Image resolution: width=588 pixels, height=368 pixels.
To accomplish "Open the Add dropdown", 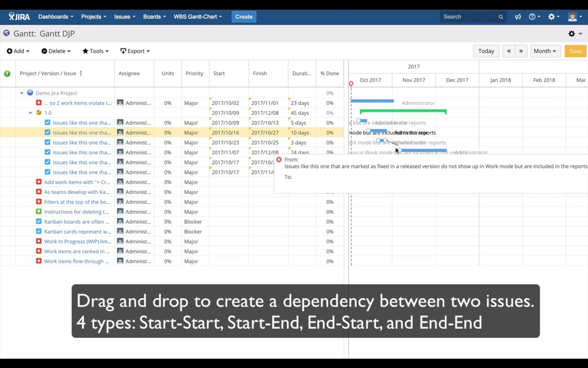I will [18, 51].
